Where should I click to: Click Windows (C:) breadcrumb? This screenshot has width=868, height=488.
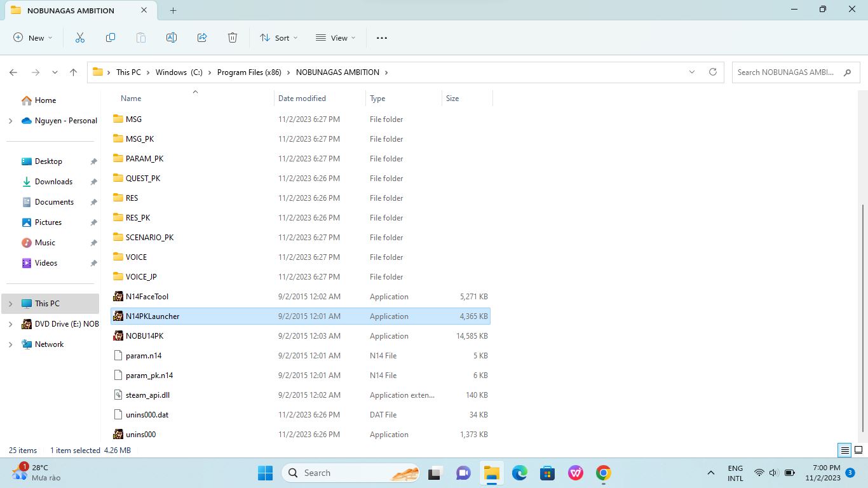point(179,72)
